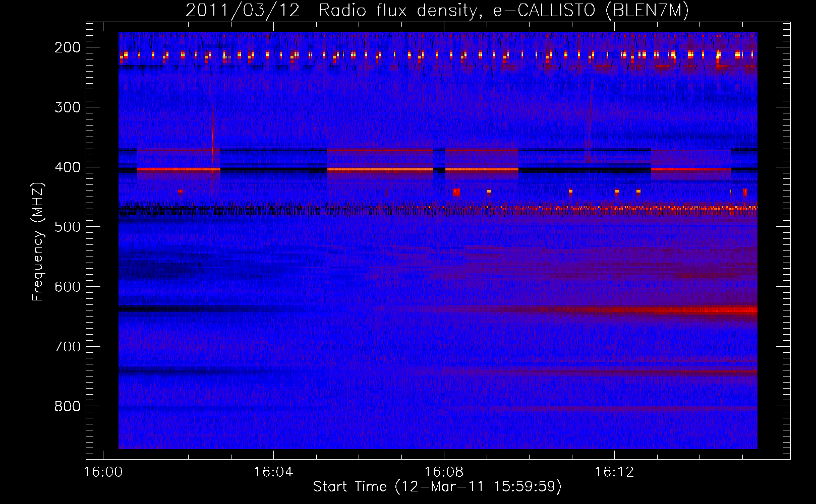The width and height of the screenshot is (816, 504).
Task: Click the 300 frequency tick label
Action: coord(68,107)
